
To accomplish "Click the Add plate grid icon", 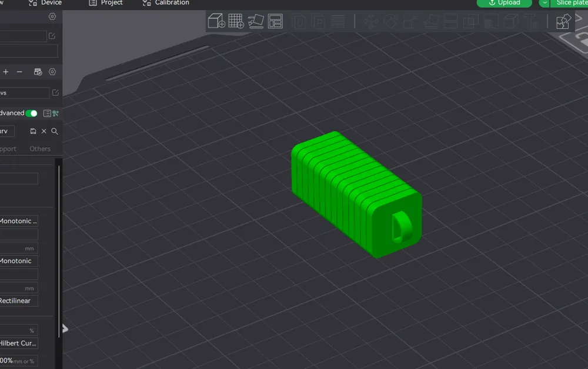I will [x=236, y=22].
